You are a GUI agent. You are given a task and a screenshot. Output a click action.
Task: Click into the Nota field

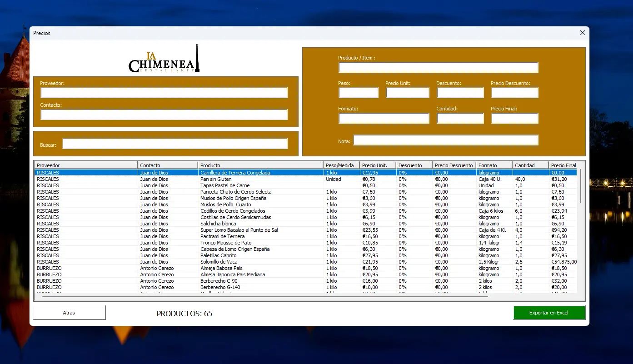click(445, 140)
